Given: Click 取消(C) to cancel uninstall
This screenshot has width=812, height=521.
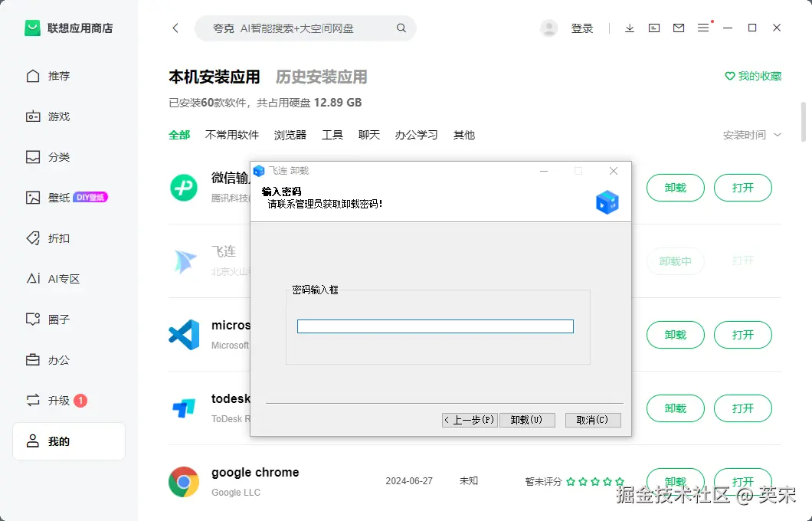Looking at the screenshot, I should [x=593, y=420].
